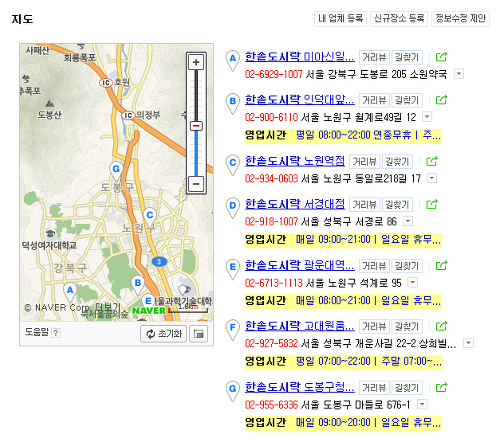500x438 pixels.
Task: Click the 초기화 reset button
Action: click(x=163, y=334)
